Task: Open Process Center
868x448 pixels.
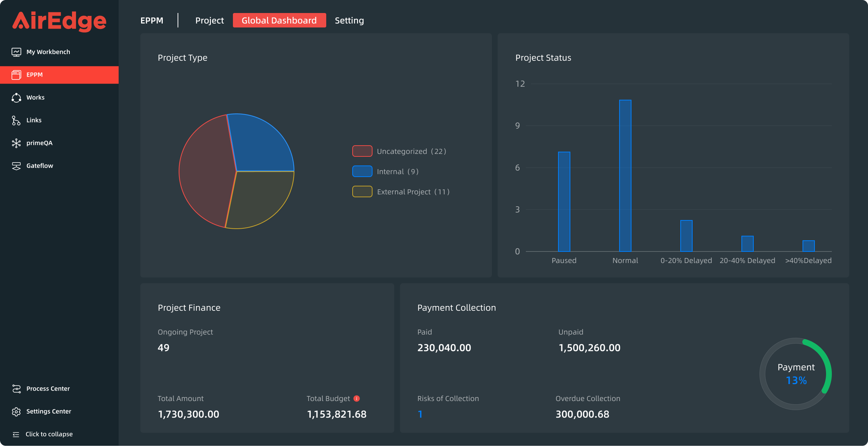Action: 59,389
